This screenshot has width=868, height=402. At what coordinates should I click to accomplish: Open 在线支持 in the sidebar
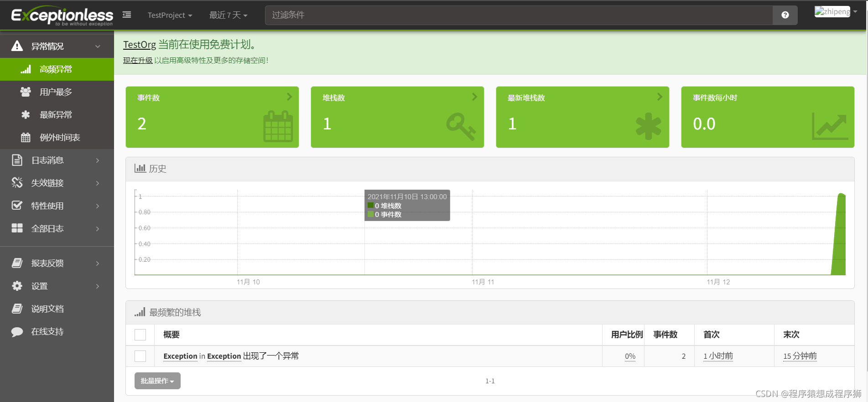coord(57,331)
